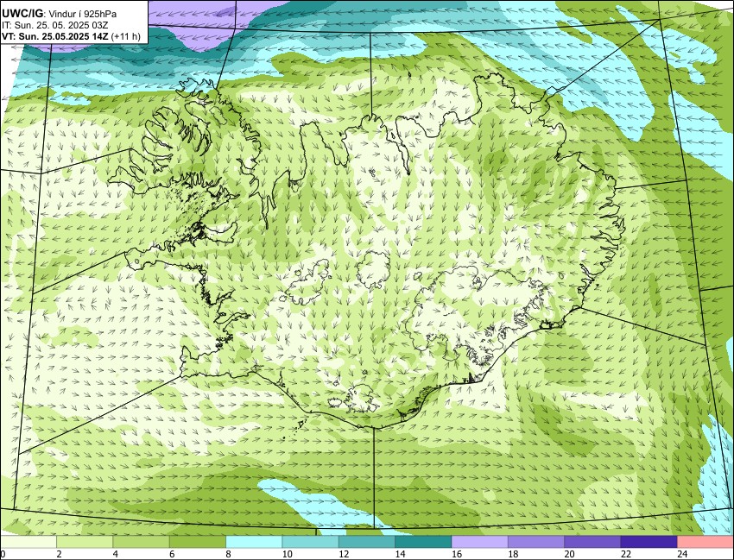Click the legend value '8'
The image size is (734, 560).
229,554
